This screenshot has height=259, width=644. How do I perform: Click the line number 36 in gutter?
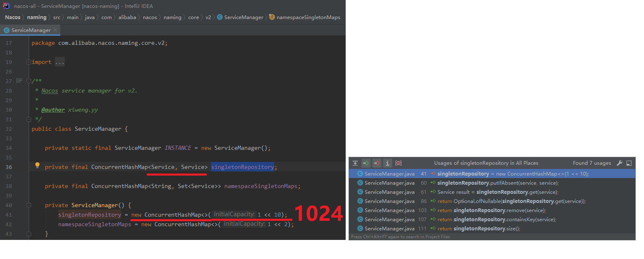tap(9, 167)
